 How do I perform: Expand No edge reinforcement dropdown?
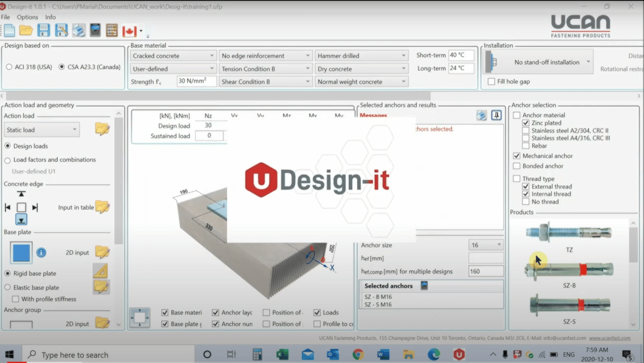point(265,55)
